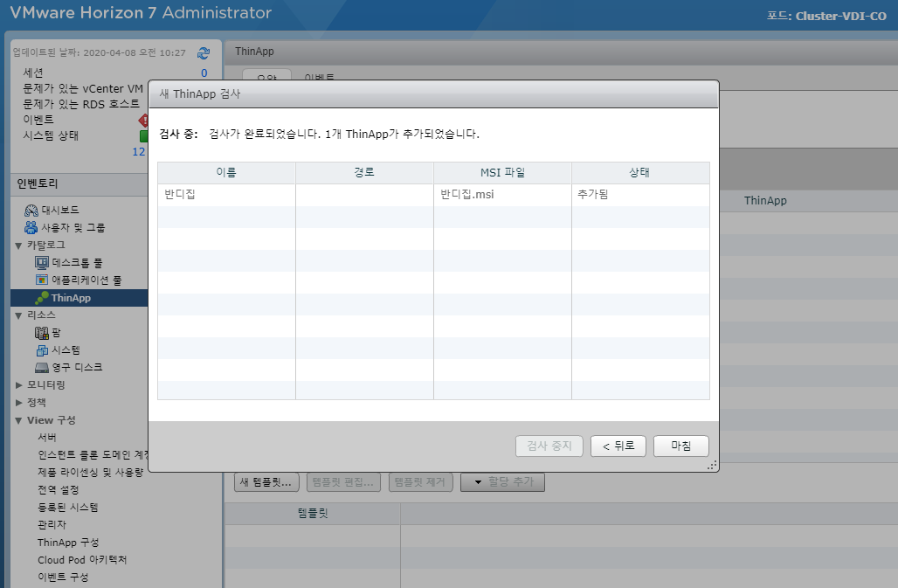Open the 대시보드 dashboard icon
Screen dimensions: 898x588
pyautogui.click(x=31, y=211)
